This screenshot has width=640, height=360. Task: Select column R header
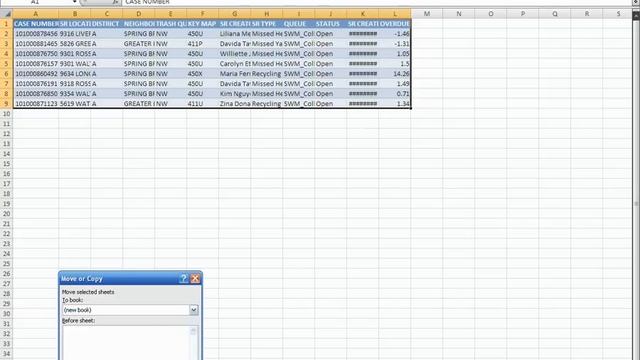(587, 14)
